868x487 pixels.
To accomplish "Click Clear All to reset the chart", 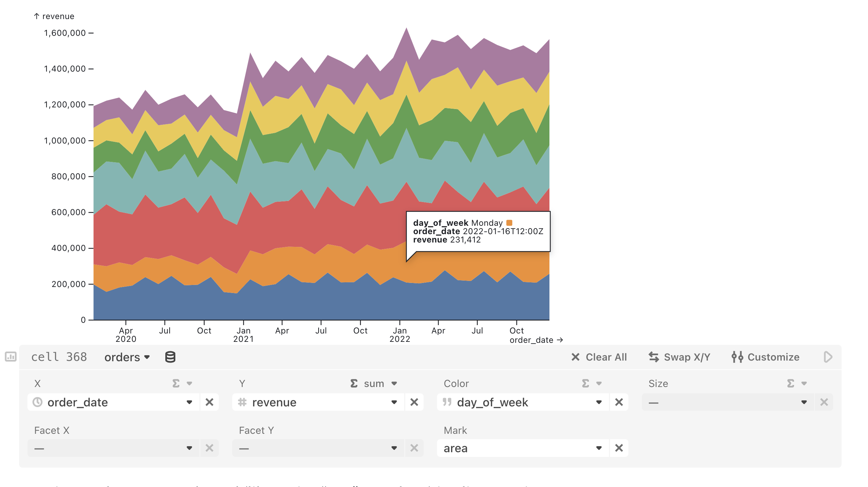I will [599, 357].
